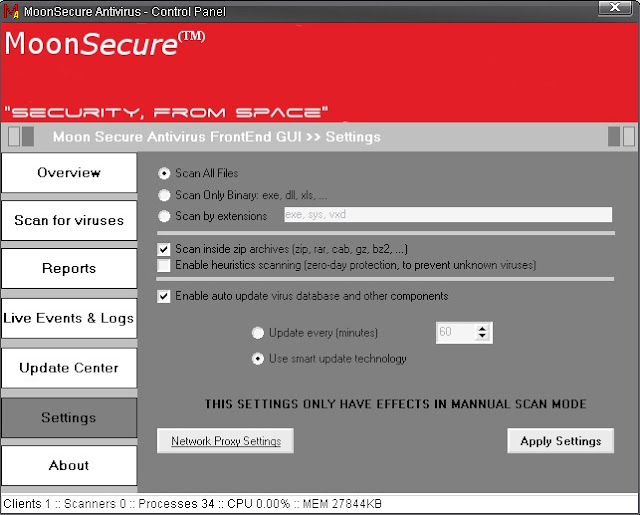The width and height of the screenshot is (640, 515).
Task: Click the manual scan mode notice text
Action: [396, 404]
